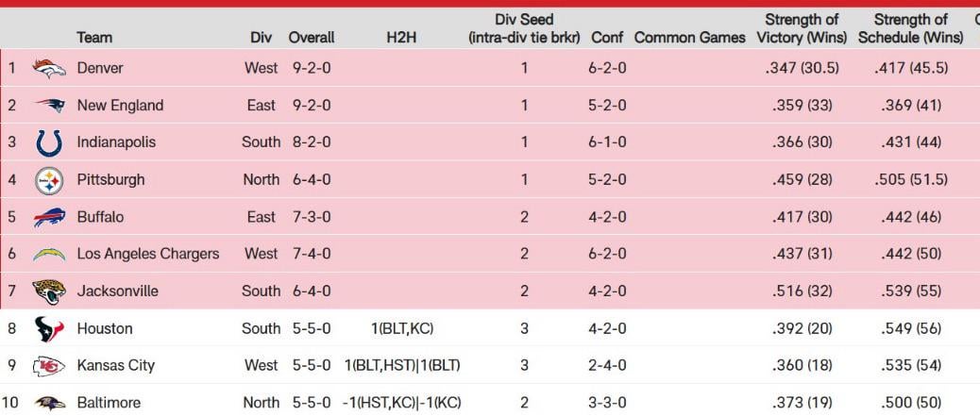Click the Div Seed column header
980x416 pixels.
pos(524,28)
